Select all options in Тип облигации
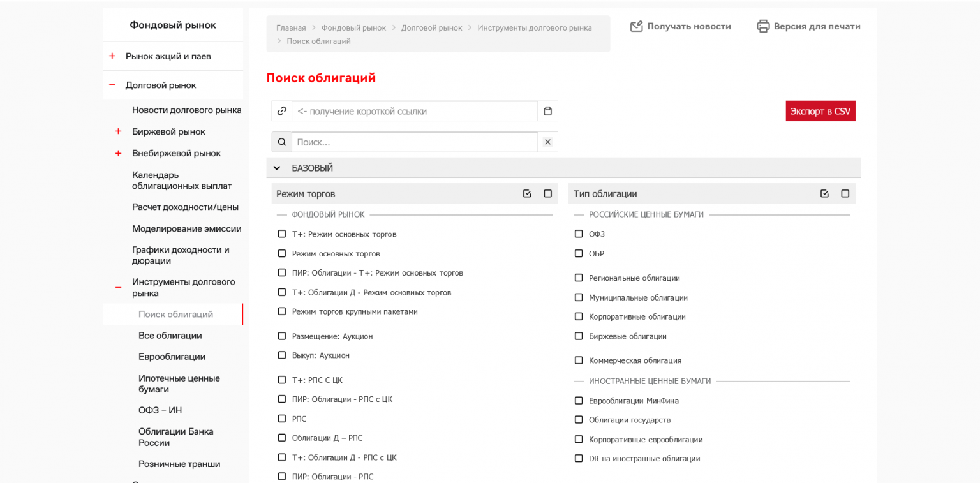Viewport: 980px width, 483px height. coord(824,193)
